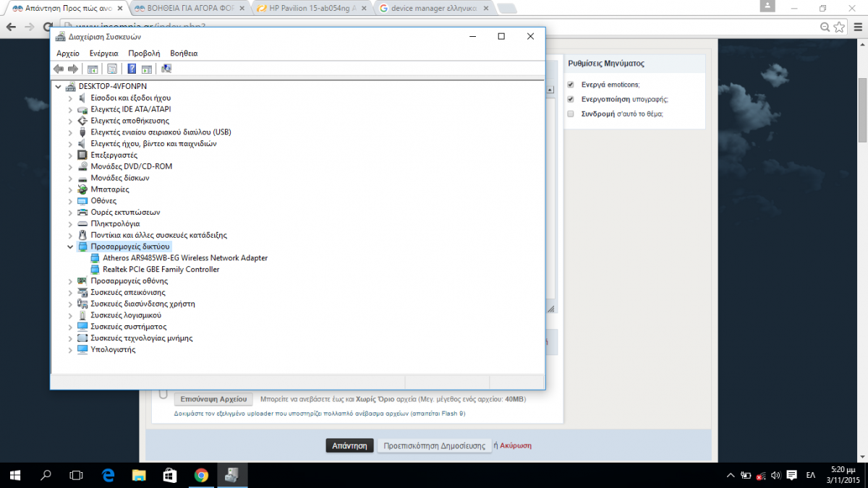Click the ΕΛ language indicator
This screenshot has height=488, width=868.
click(x=811, y=475)
